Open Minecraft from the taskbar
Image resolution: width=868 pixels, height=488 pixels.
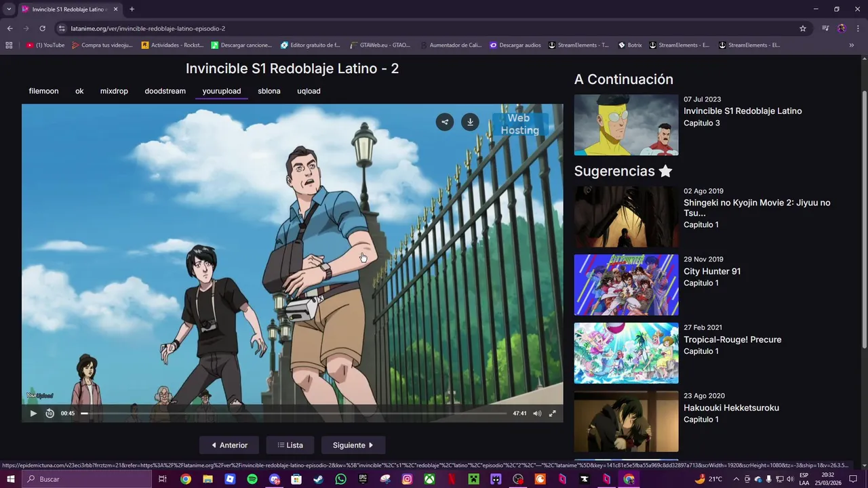(x=473, y=479)
